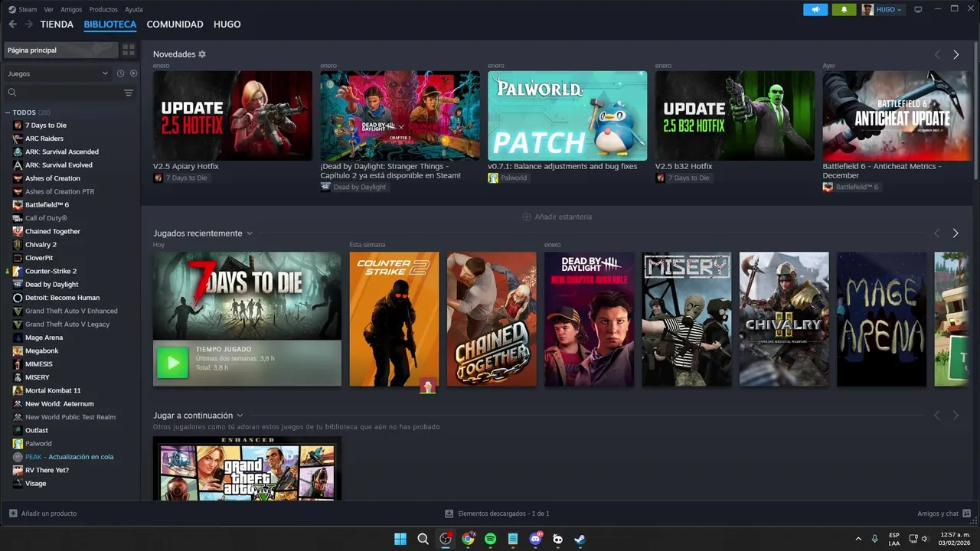Open the HUGO profile tab
Screen dimensions: 980x551
[x=227, y=24]
